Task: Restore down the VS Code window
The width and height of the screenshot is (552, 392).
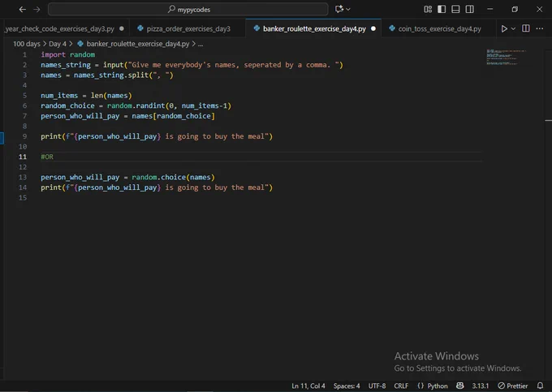Action: tap(515, 9)
